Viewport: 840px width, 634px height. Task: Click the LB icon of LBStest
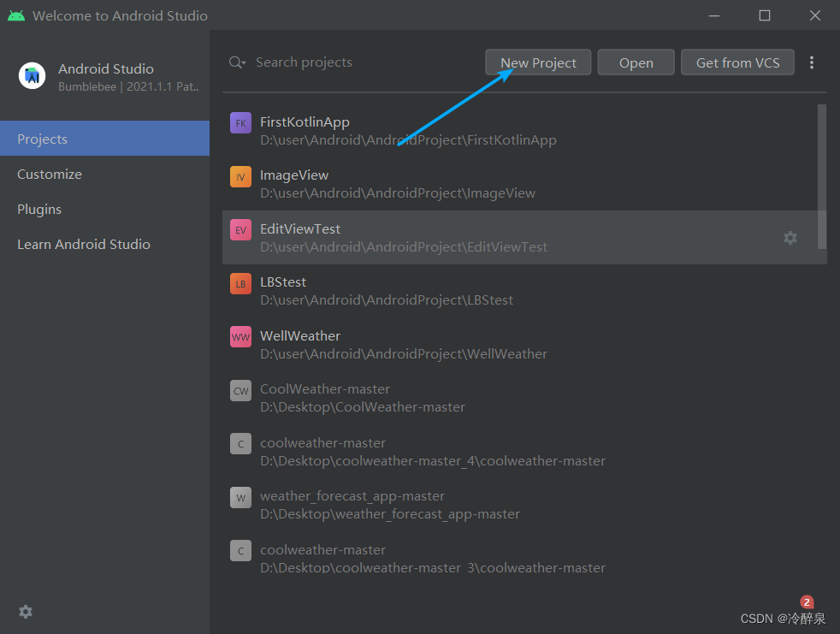coord(240,283)
